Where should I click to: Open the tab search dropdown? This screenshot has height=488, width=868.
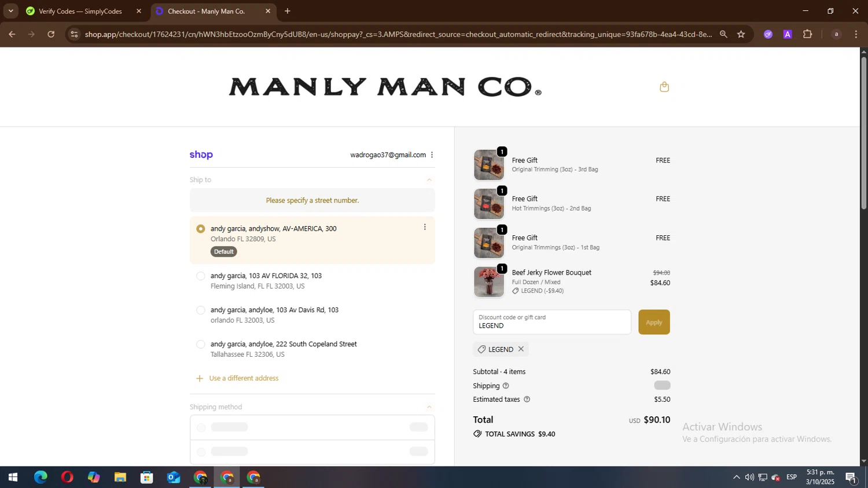(10, 11)
